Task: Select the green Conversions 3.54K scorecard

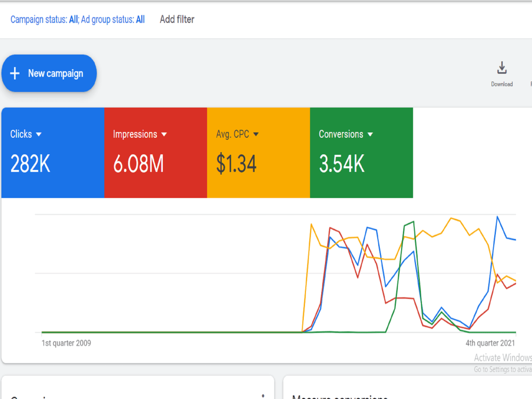Action: [361, 153]
